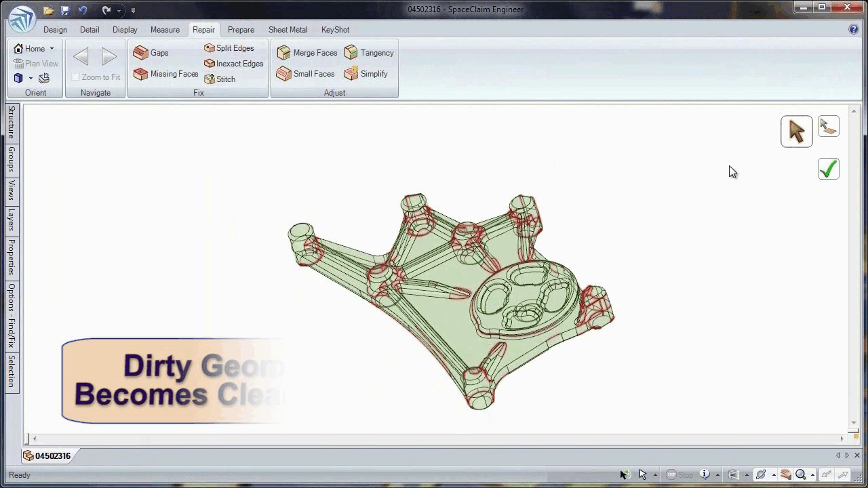The image size is (868, 488).
Task: Select the Merge Faces tool
Action: [x=307, y=53]
